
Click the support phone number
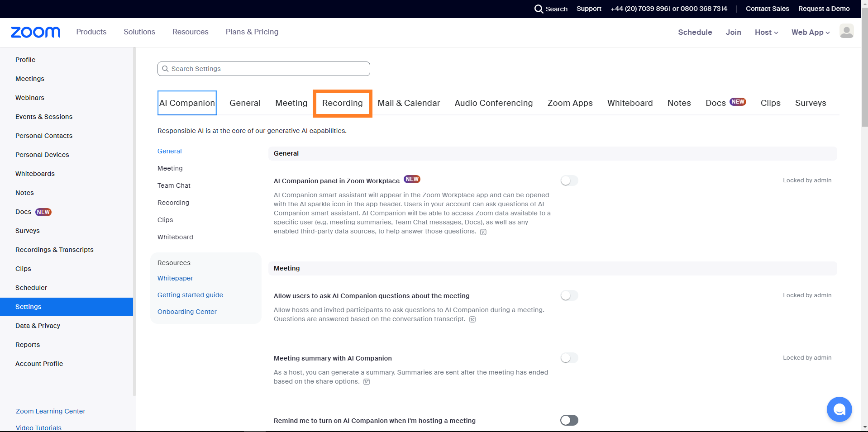(669, 9)
